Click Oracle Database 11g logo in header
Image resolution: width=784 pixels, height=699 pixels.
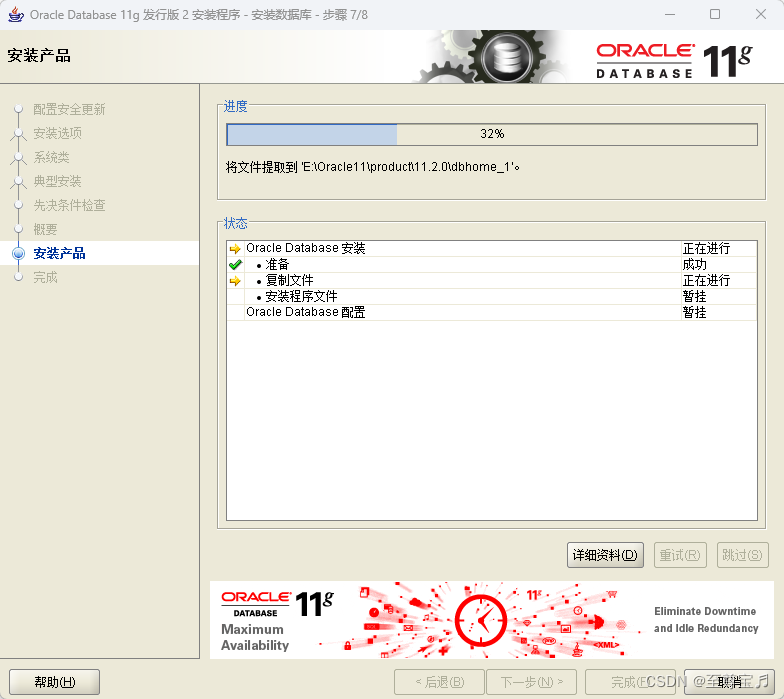point(674,61)
